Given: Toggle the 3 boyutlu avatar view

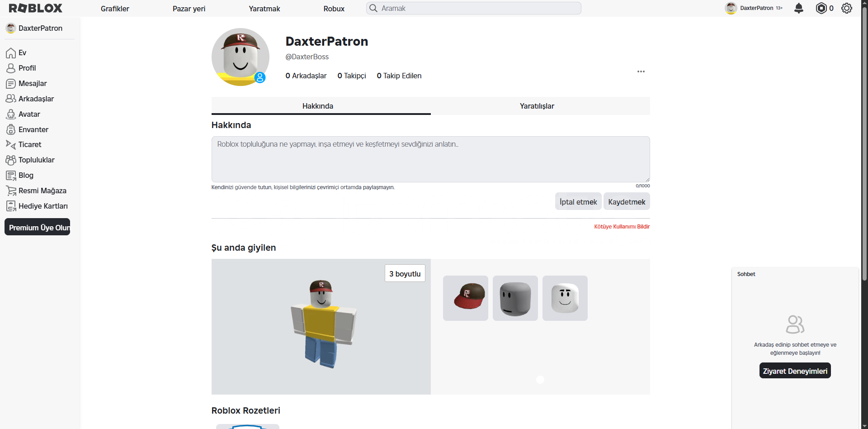Looking at the screenshot, I should 405,273.
